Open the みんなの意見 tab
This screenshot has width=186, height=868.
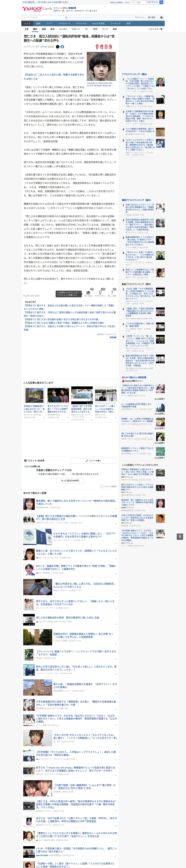98,23
